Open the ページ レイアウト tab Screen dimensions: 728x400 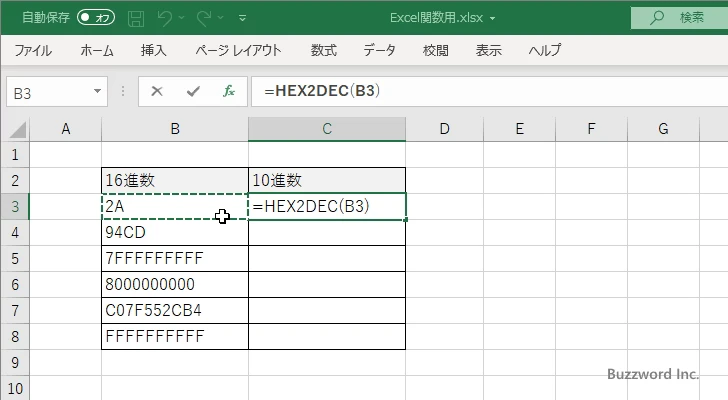click(x=238, y=50)
